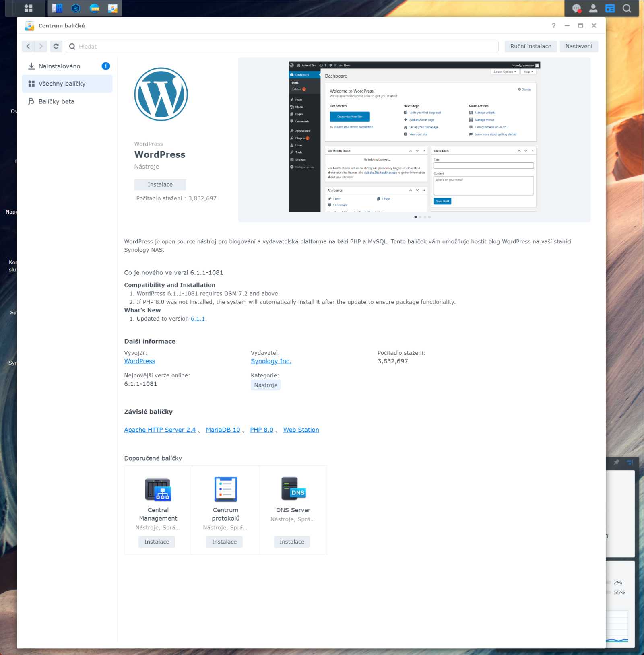Click the 'Co je nového ve verzi 6.1.1-1081' text

[x=173, y=272]
